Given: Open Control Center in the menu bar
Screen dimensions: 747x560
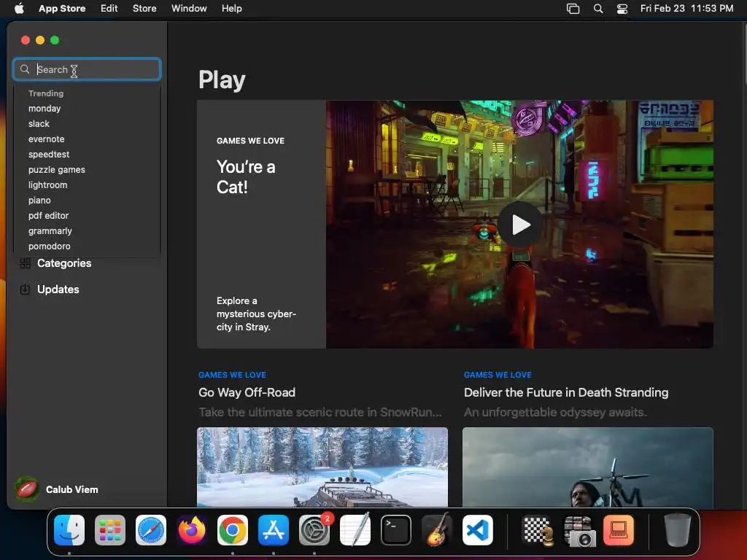Looking at the screenshot, I should (x=622, y=9).
